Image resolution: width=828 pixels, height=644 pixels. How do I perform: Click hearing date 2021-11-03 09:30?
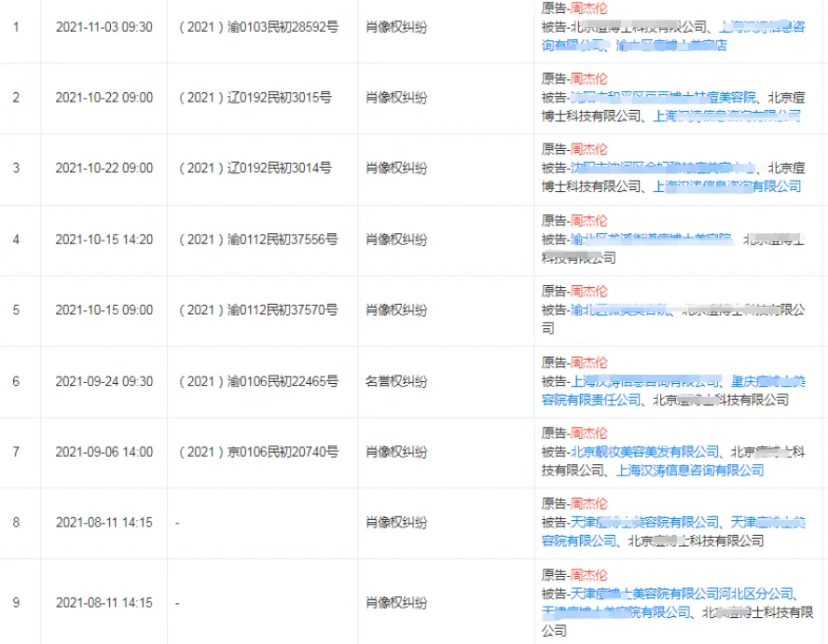tap(104, 27)
